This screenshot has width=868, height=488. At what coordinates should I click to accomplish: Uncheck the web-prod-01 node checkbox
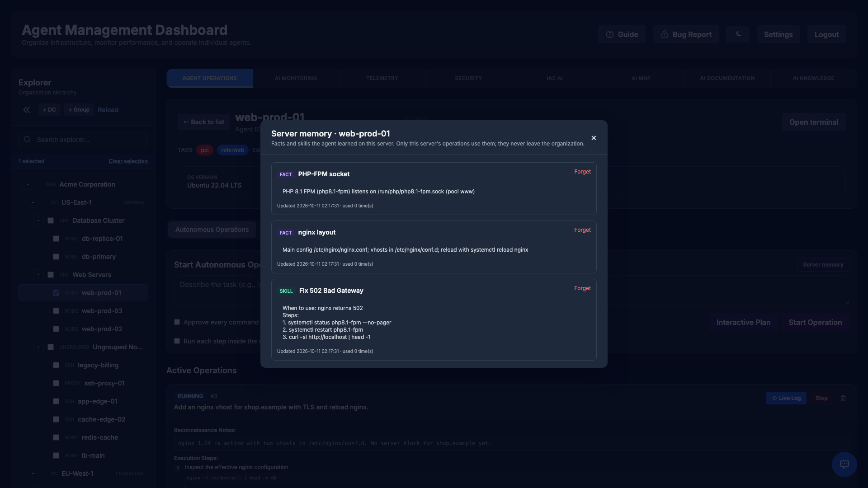pyautogui.click(x=56, y=293)
